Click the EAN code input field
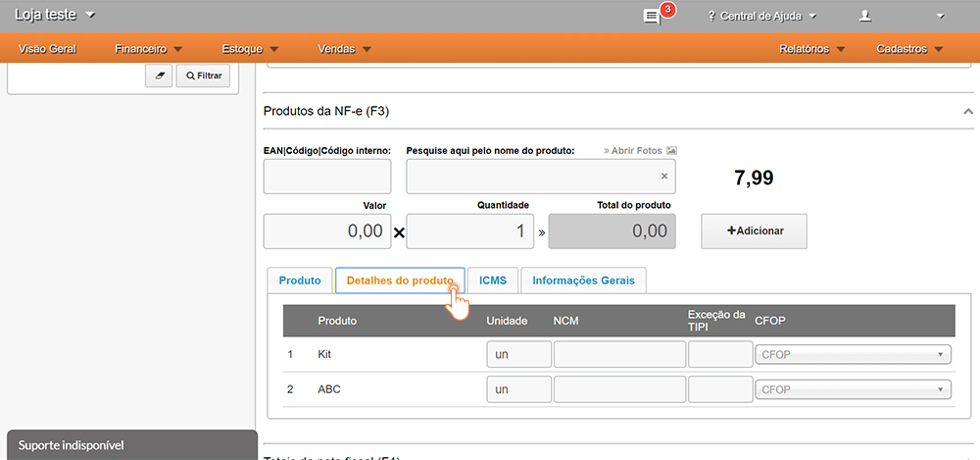Screen dimensions: 980x460 click(327, 177)
